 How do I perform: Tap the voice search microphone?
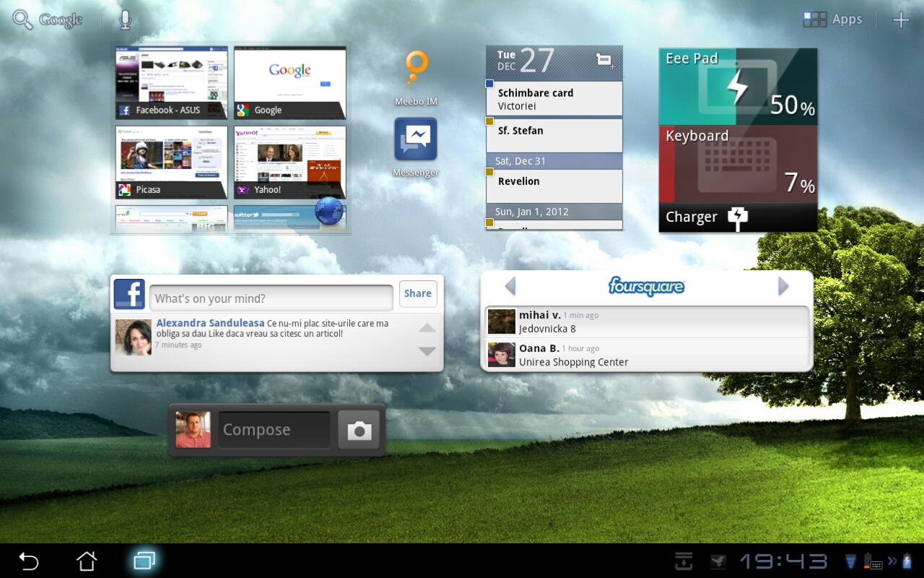(125, 20)
